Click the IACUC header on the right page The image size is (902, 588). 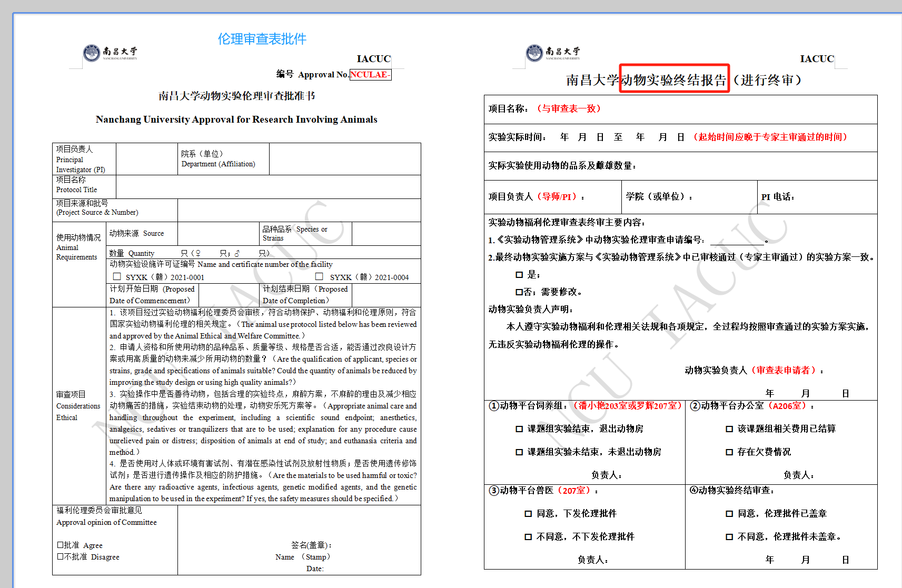coord(817,59)
